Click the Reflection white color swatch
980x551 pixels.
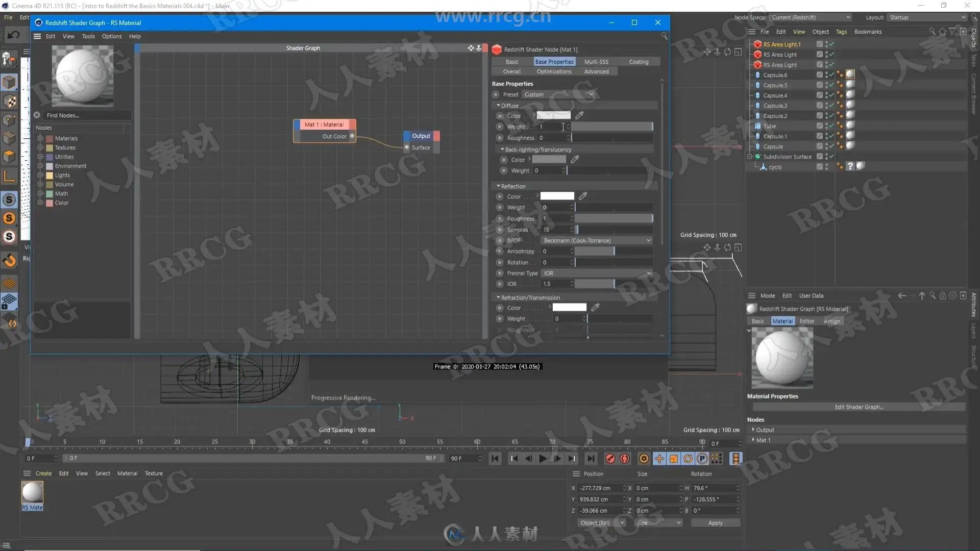(x=557, y=196)
